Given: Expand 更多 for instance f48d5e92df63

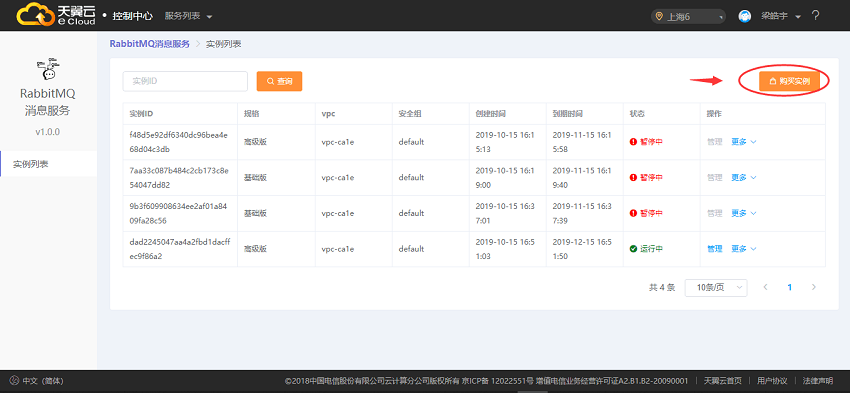Looking at the screenshot, I should [x=744, y=141].
